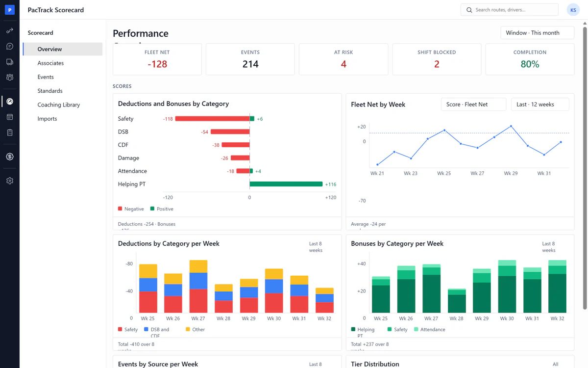588x368 pixels.
Task: Click Deductions by Category per Week title
Action: point(169,243)
